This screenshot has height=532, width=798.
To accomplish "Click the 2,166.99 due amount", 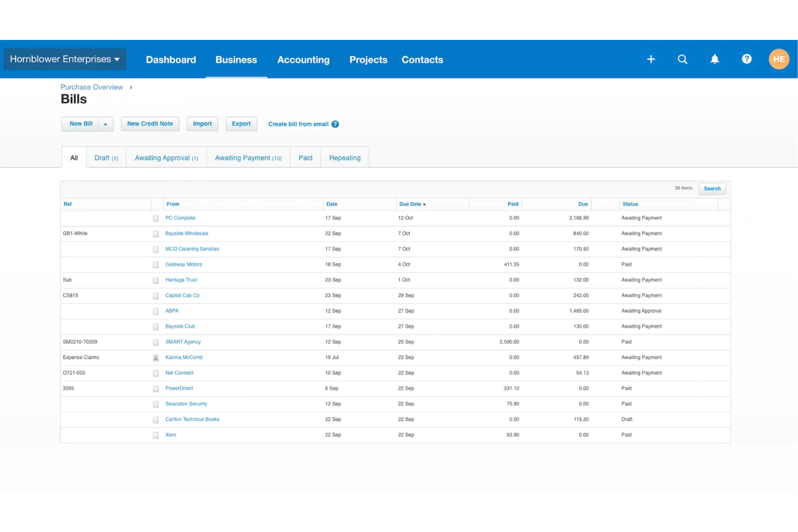I will pos(579,218).
